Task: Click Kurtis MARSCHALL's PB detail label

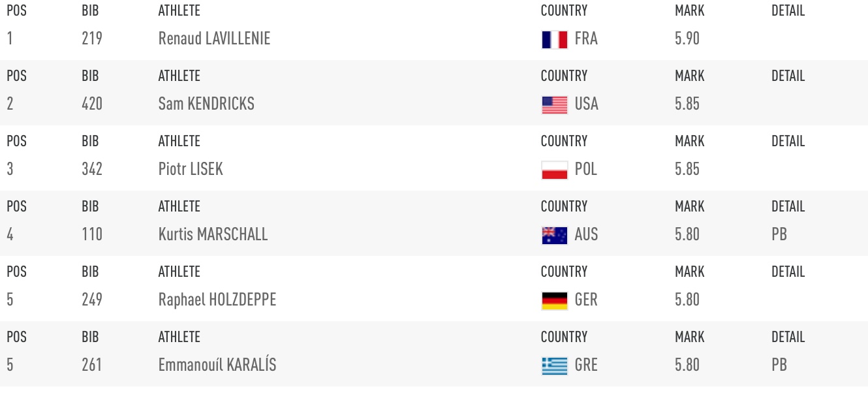Action: click(779, 234)
